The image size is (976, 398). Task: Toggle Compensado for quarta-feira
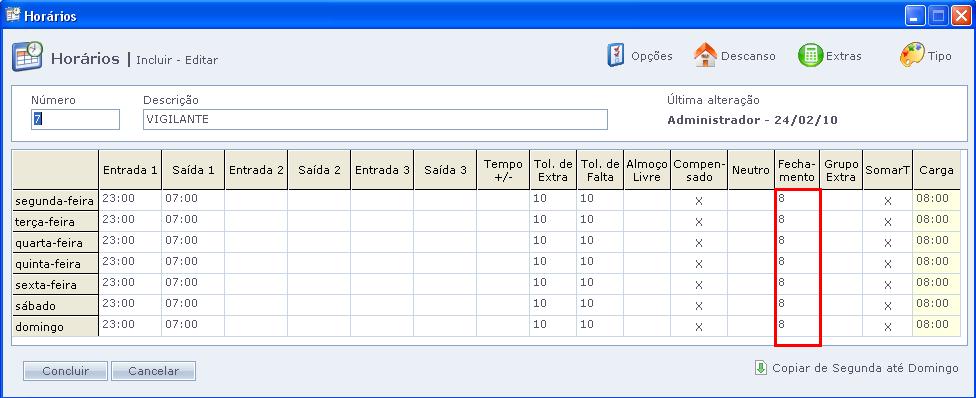(x=698, y=243)
